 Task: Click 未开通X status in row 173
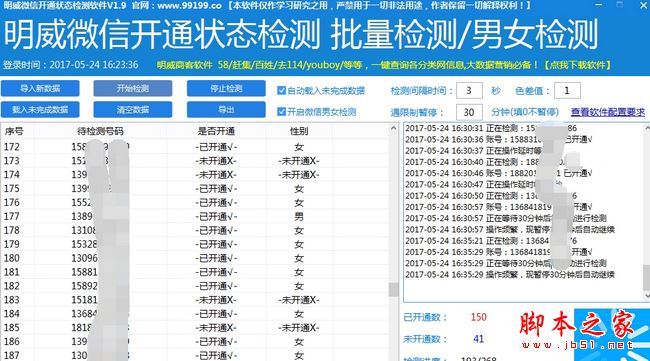[x=216, y=161]
